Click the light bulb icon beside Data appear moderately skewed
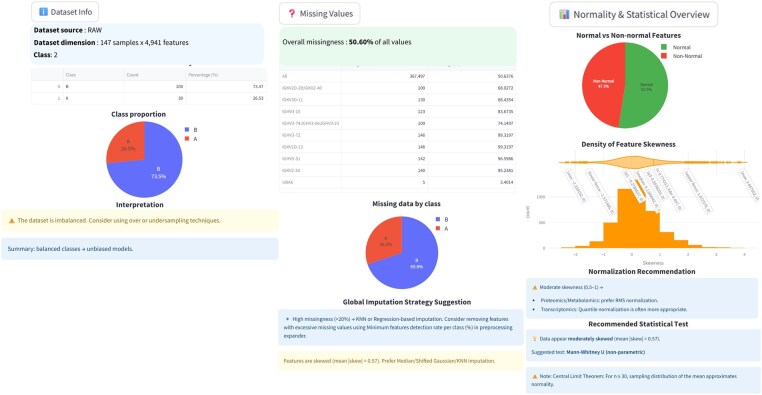The width and height of the screenshot is (762, 395). [x=535, y=339]
